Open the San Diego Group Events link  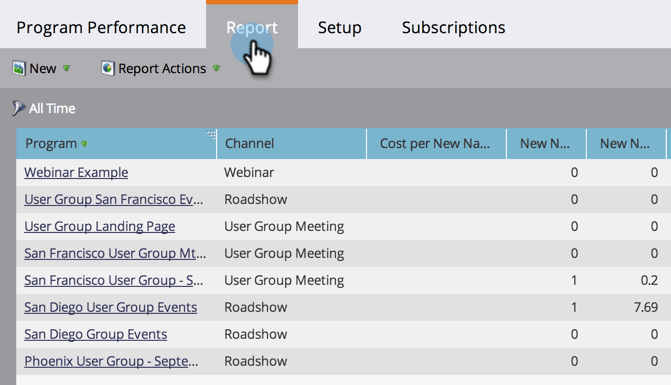pyautogui.click(x=95, y=334)
